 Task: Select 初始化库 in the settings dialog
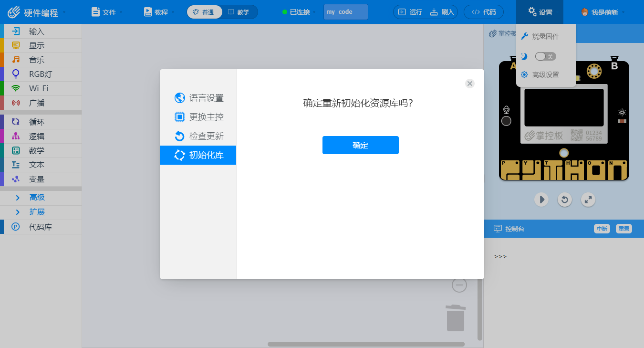(198, 155)
